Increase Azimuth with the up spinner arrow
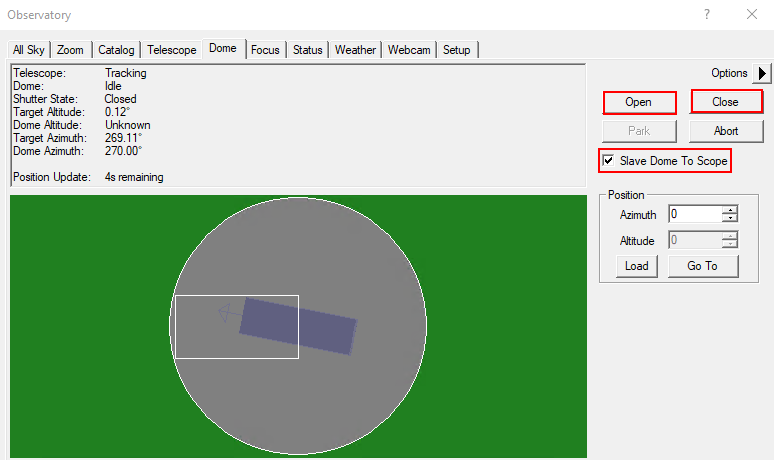Screen dimensions: 774x460 click(x=730, y=210)
